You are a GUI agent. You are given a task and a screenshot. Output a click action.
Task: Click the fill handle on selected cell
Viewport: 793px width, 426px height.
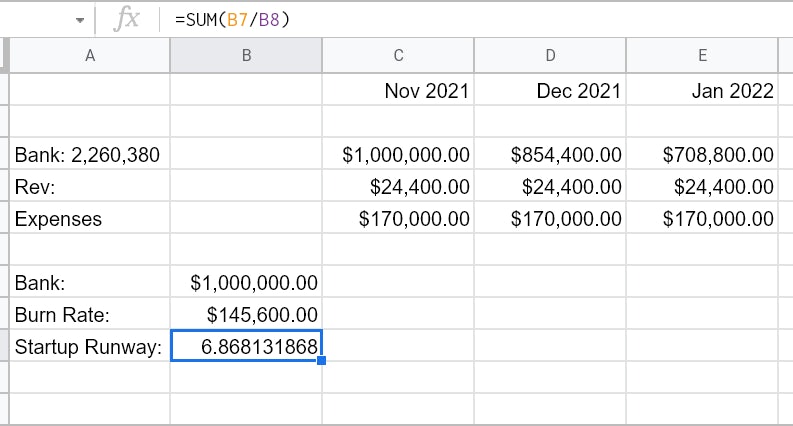(322, 360)
